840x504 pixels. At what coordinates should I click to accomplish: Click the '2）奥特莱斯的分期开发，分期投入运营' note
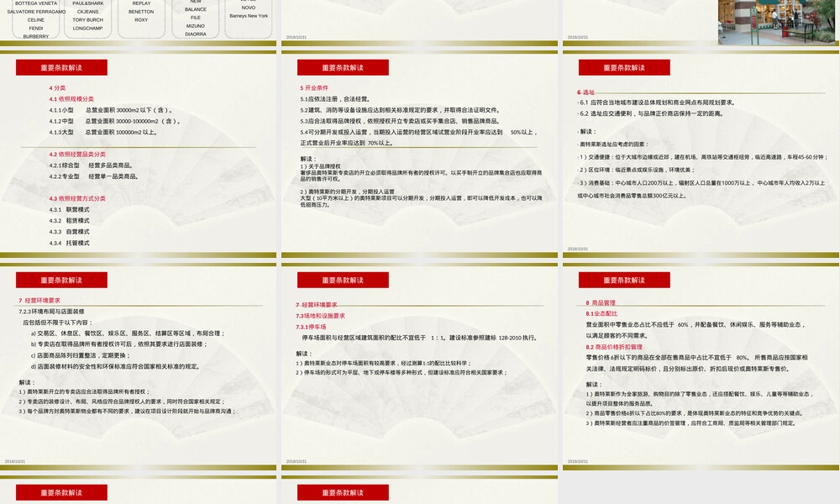[x=347, y=192]
